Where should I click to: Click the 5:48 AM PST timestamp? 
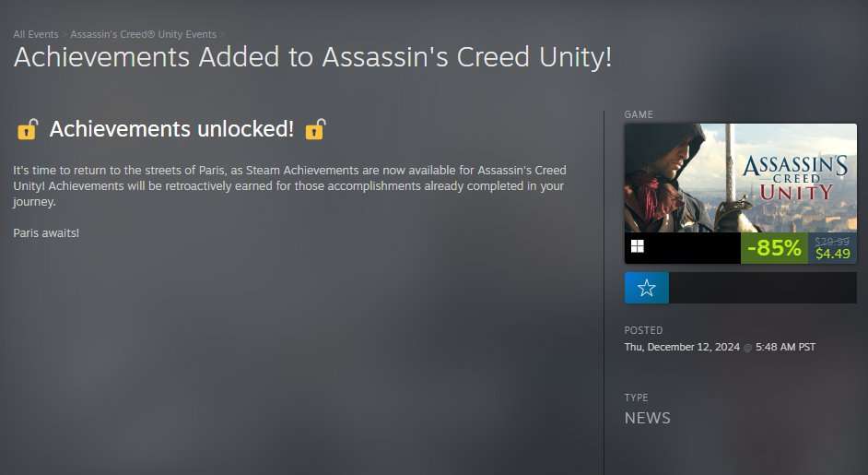click(785, 347)
